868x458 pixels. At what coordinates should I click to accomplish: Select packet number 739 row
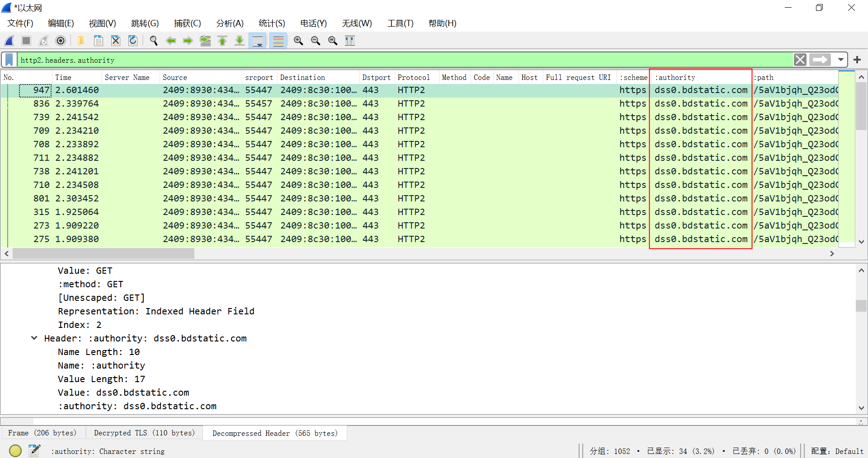pyautogui.click(x=420, y=117)
